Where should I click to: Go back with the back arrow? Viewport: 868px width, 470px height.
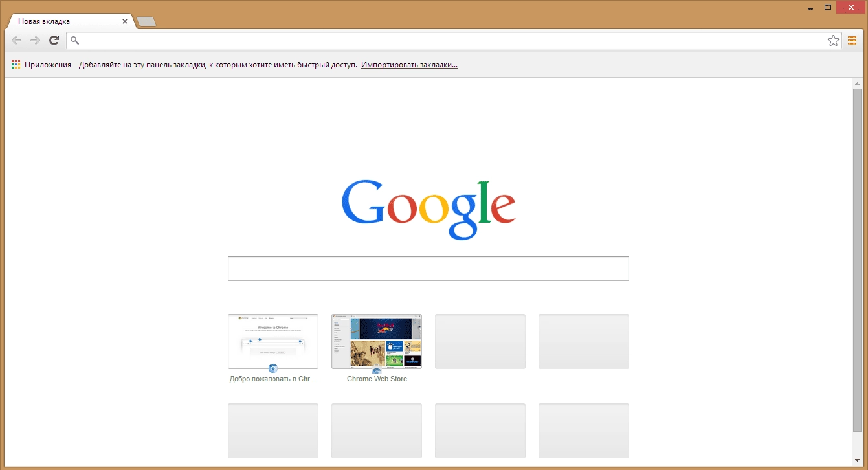pyautogui.click(x=17, y=41)
